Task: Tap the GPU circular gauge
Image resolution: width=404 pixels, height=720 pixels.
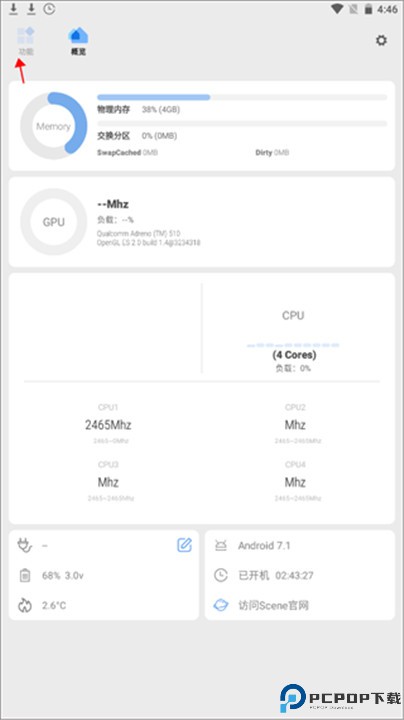Action: [53, 222]
